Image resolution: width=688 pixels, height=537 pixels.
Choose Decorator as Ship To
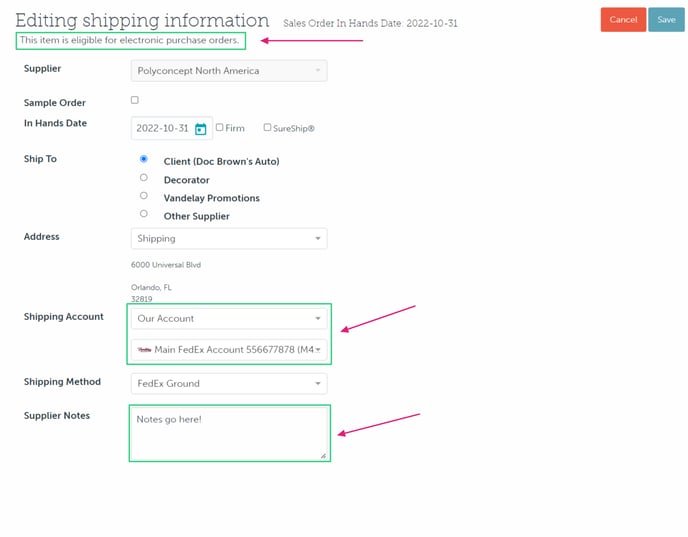click(x=144, y=178)
